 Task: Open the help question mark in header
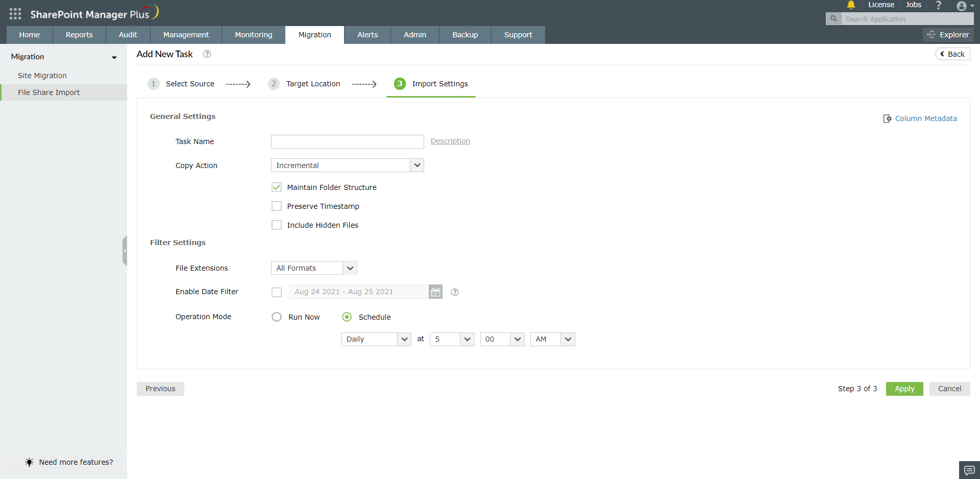[938, 5]
